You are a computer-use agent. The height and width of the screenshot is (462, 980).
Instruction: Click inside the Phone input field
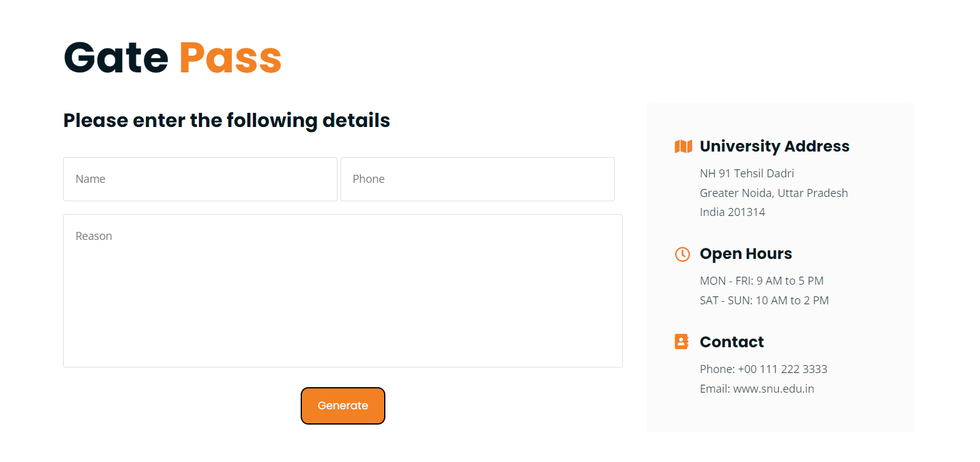[477, 179]
